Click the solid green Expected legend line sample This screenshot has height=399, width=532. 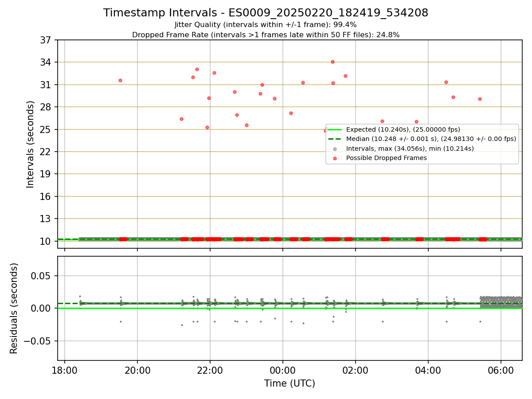335,129
